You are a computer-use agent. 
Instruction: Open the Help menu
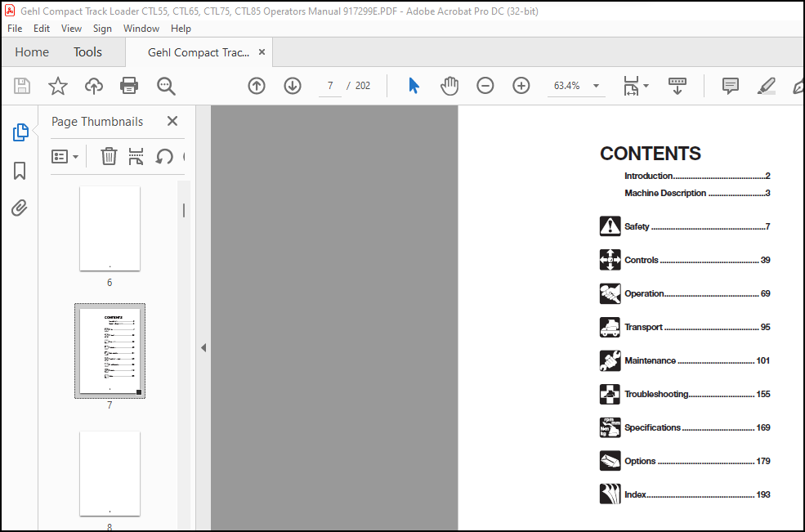tap(181, 29)
